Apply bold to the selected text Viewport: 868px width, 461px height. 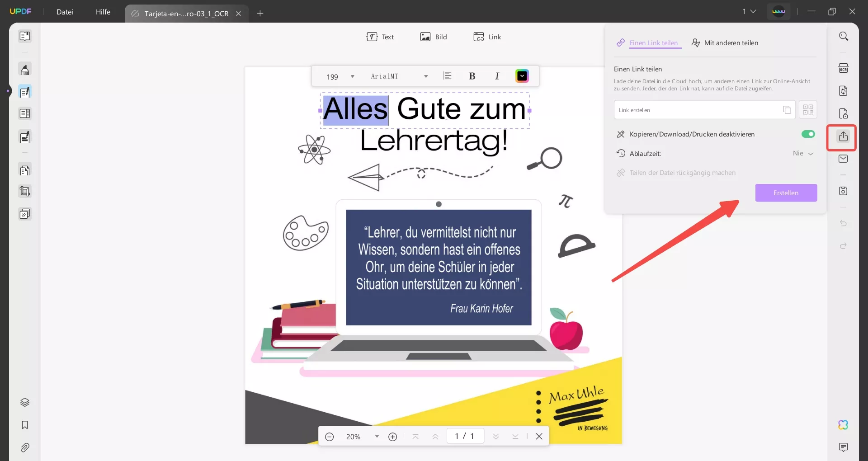473,76
